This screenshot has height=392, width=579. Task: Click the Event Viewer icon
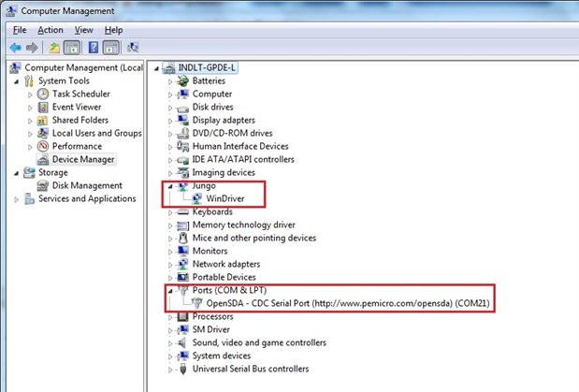coord(43,108)
